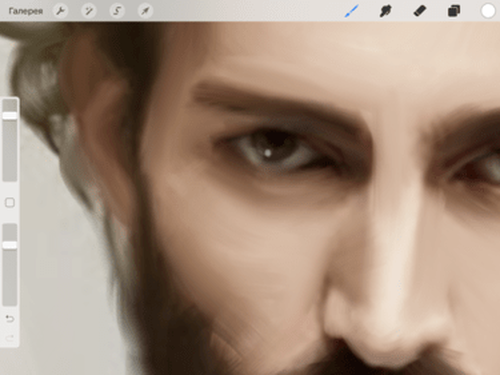Open the white active color circle
The height and width of the screenshot is (375, 500).
488,11
